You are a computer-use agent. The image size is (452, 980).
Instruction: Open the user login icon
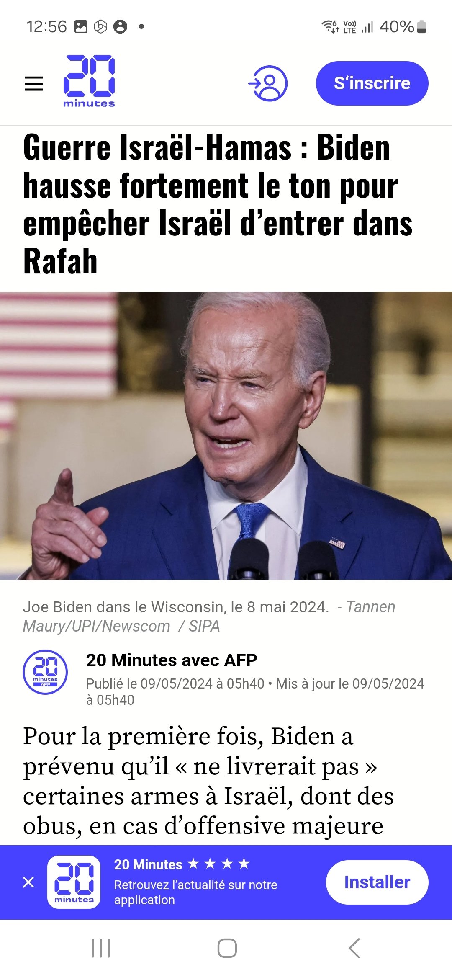268,83
